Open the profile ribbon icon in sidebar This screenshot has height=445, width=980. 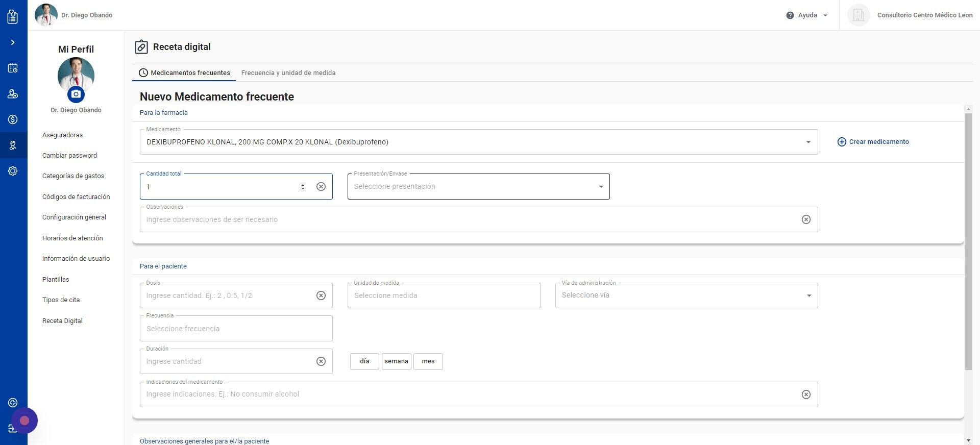(13, 145)
